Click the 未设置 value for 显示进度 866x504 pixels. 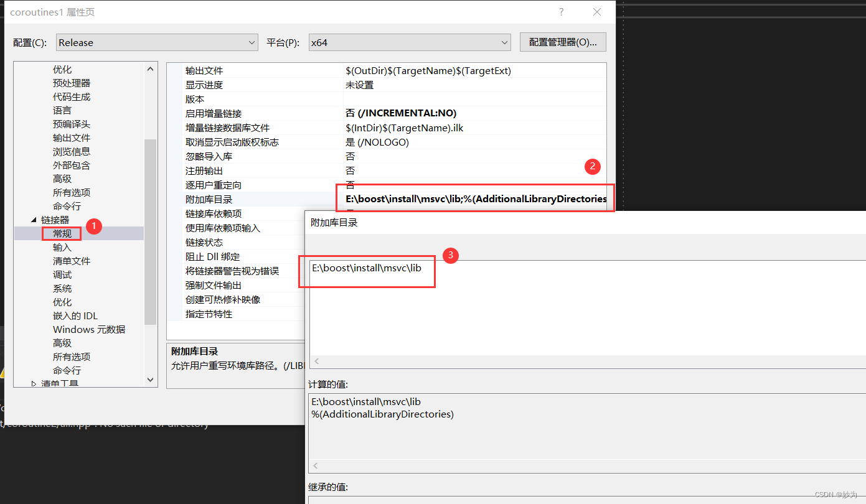point(360,85)
